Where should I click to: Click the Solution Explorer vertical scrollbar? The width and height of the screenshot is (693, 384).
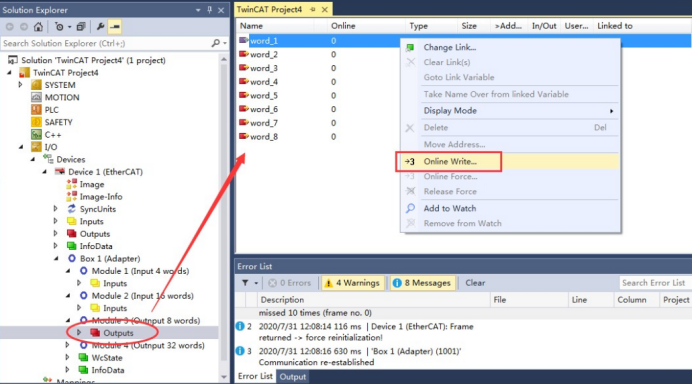224,218
